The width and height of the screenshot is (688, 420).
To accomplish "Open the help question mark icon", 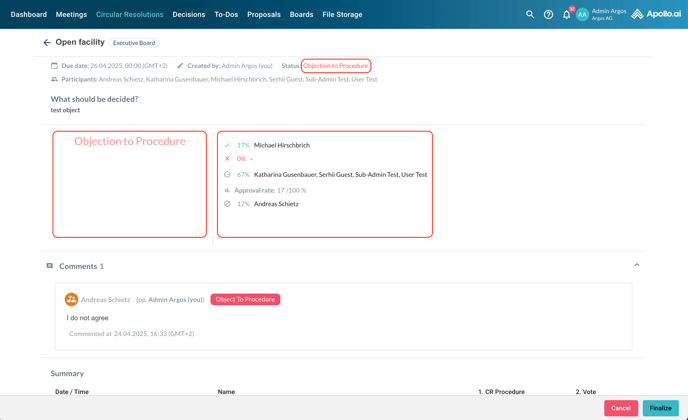I will coord(548,15).
